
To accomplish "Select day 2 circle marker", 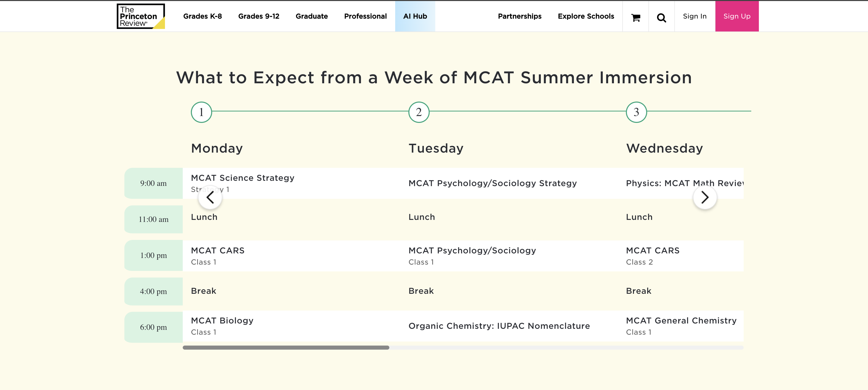I will point(419,112).
